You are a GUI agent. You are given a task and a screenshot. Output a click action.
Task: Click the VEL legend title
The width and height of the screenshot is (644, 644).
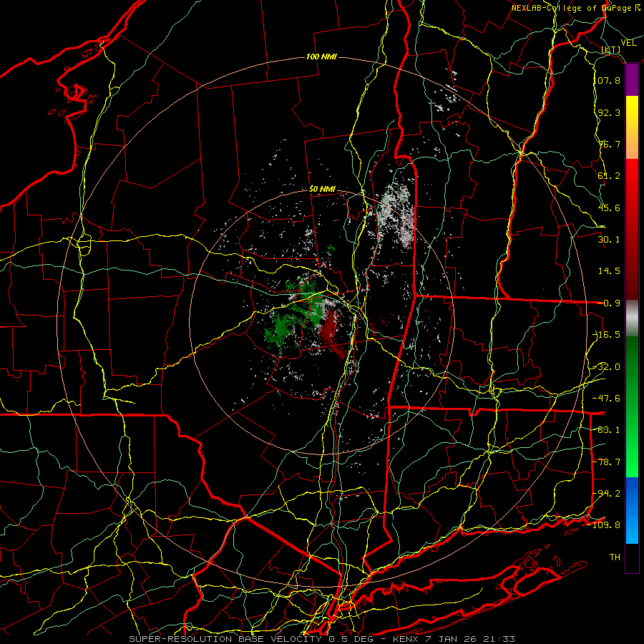628,43
